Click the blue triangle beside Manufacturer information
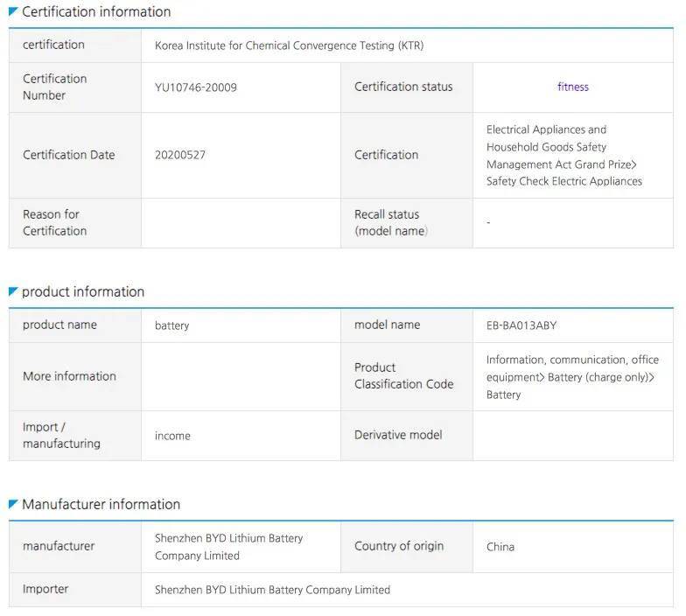Image resolution: width=686 pixels, height=616 pixels. point(13,504)
